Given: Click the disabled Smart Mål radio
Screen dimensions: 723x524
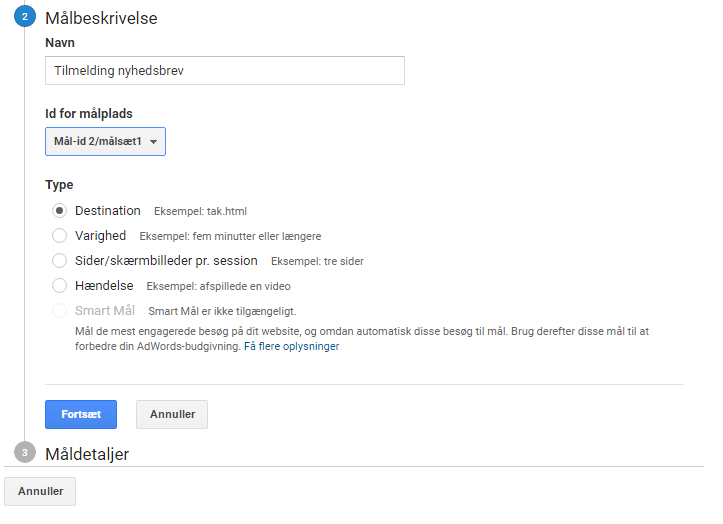Looking at the screenshot, I should [59, 310].
